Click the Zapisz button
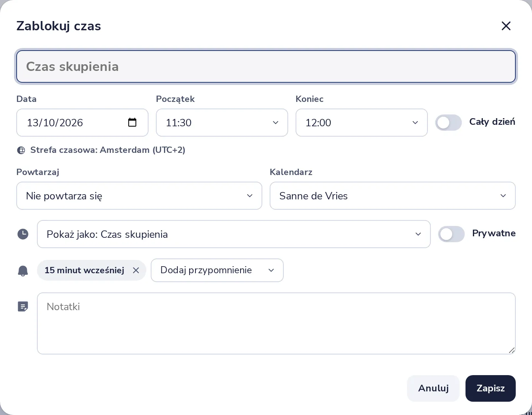 pyautogui.click(x=491, y=388)
